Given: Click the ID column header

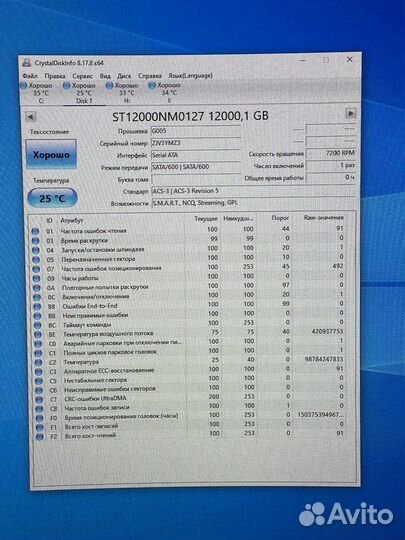Looking at the screenshot, I should pyautogui.click(x=49, y=220).
